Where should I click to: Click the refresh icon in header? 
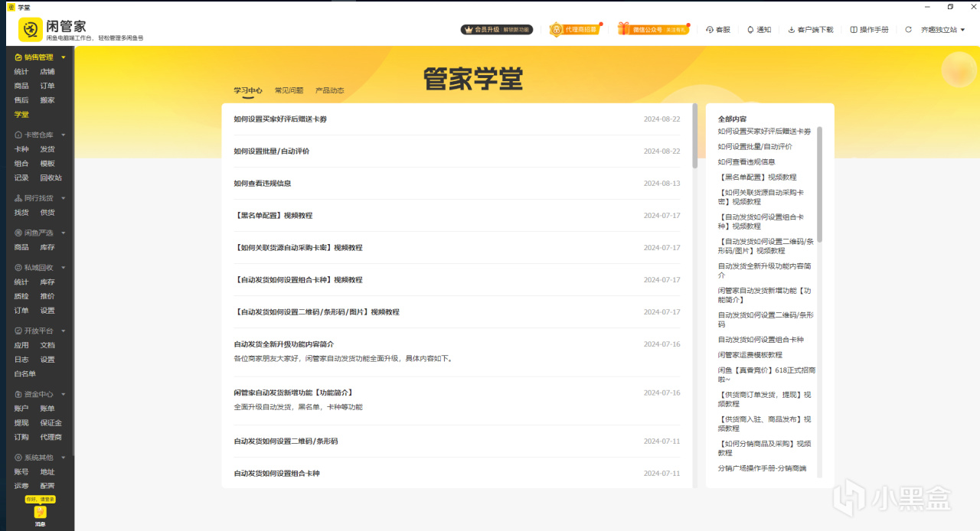point(909,30)
